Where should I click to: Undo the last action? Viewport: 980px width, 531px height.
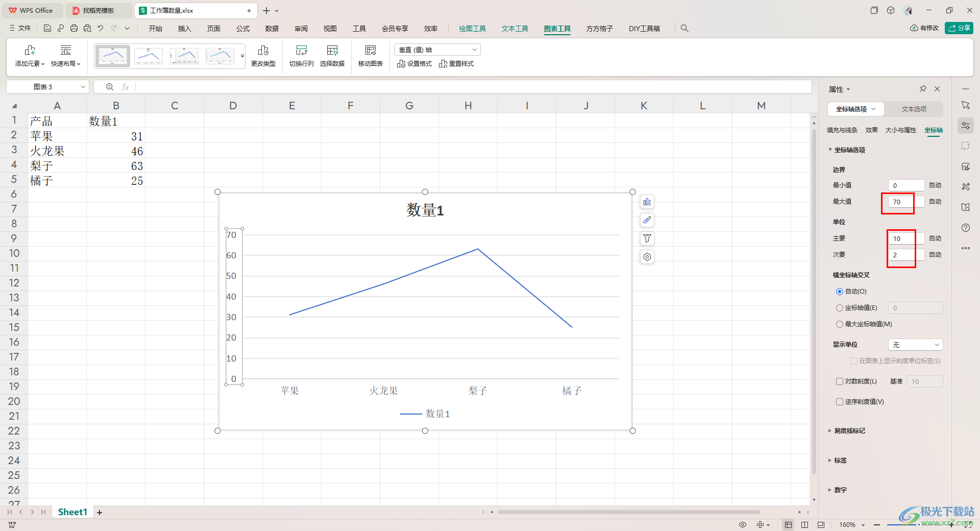click(x=101, y=29)
